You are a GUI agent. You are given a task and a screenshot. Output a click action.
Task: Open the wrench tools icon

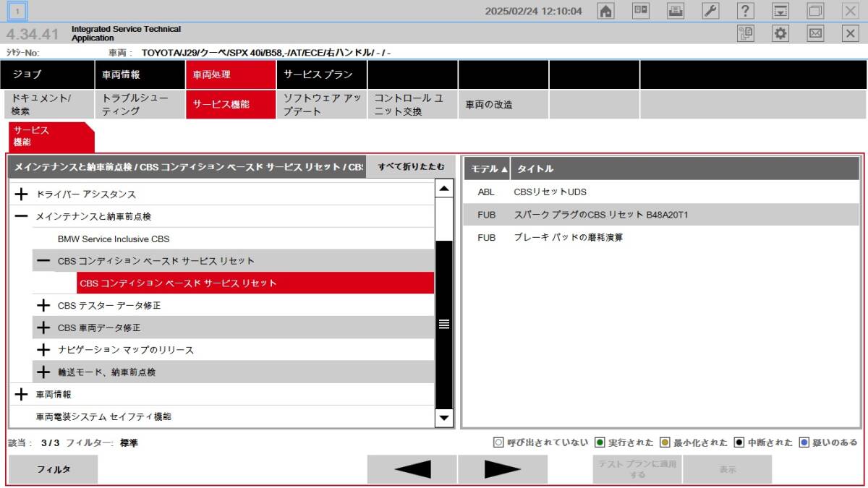tap(710, 11)
